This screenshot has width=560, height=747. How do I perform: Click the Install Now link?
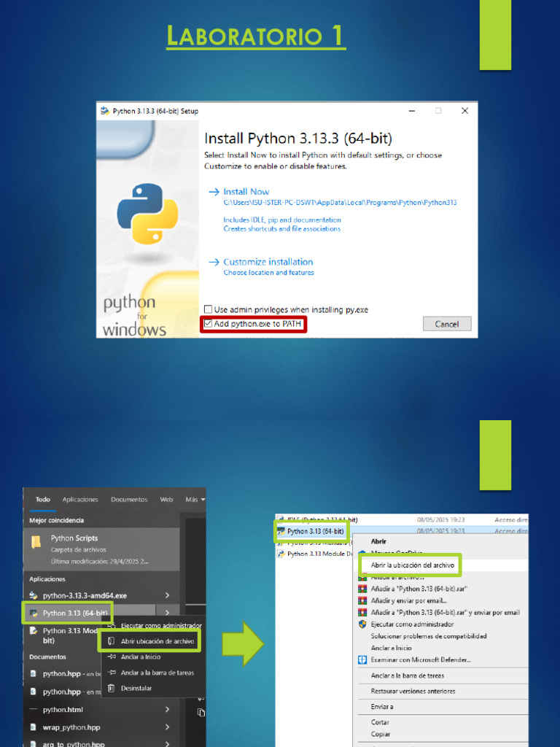point(246,192)
